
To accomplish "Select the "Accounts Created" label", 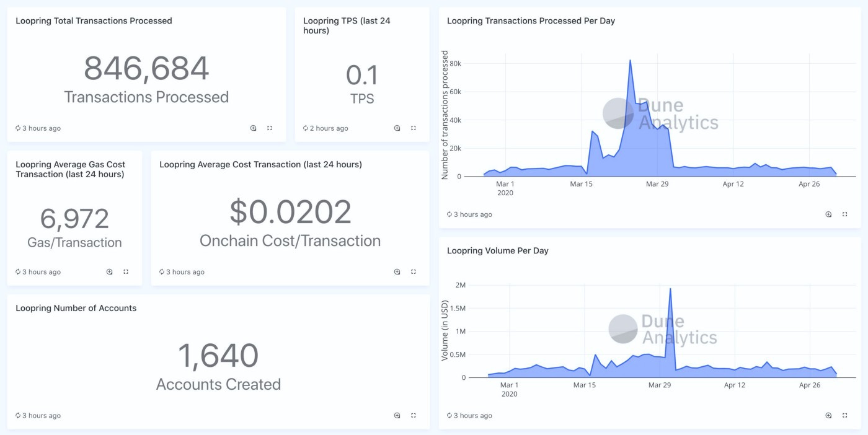I will tap(218, 385).
